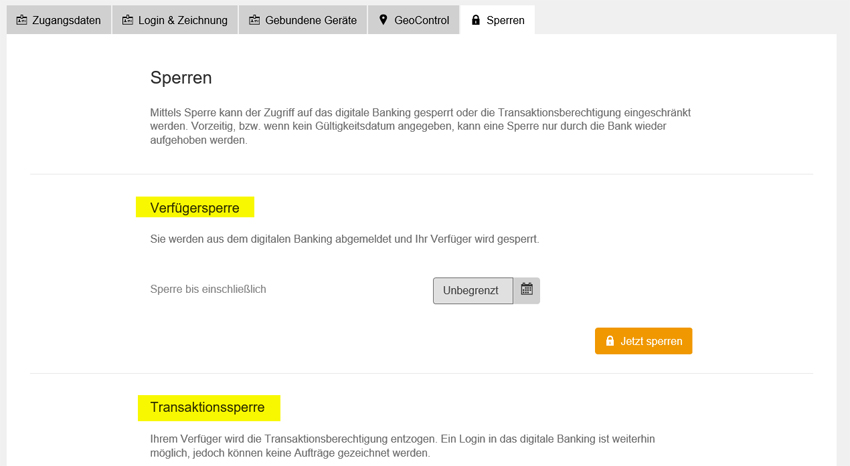Viewport: 850px width, 466px height.
Task: Click the Verfügersperre heading
Action: pos(195,208)
